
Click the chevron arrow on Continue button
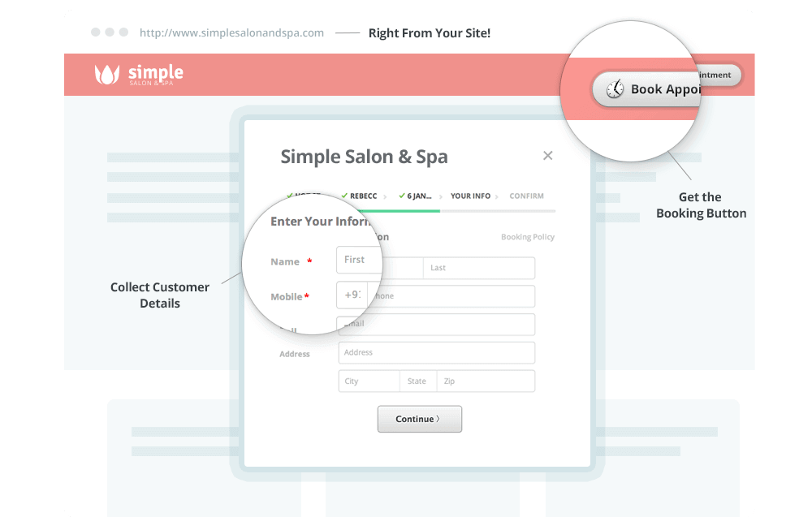point(438,419)
